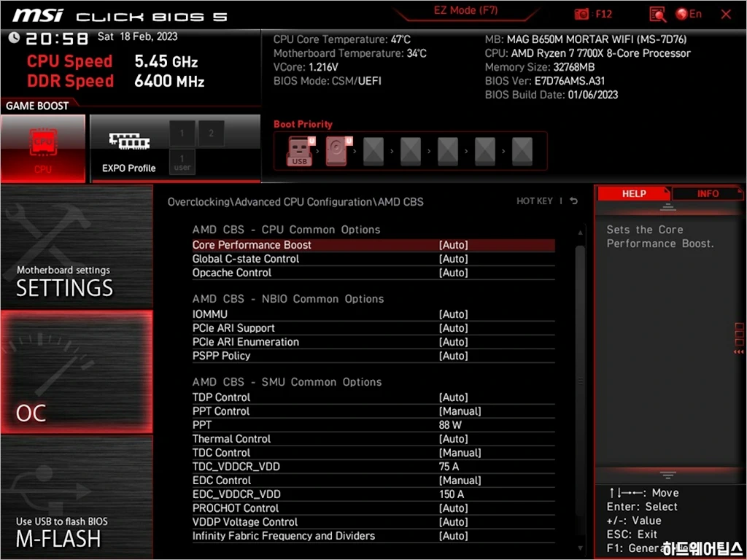The width and height of the screenshot is (747, 560).
Task: Click the help panel top grip handle
Action: pos(668,207)
